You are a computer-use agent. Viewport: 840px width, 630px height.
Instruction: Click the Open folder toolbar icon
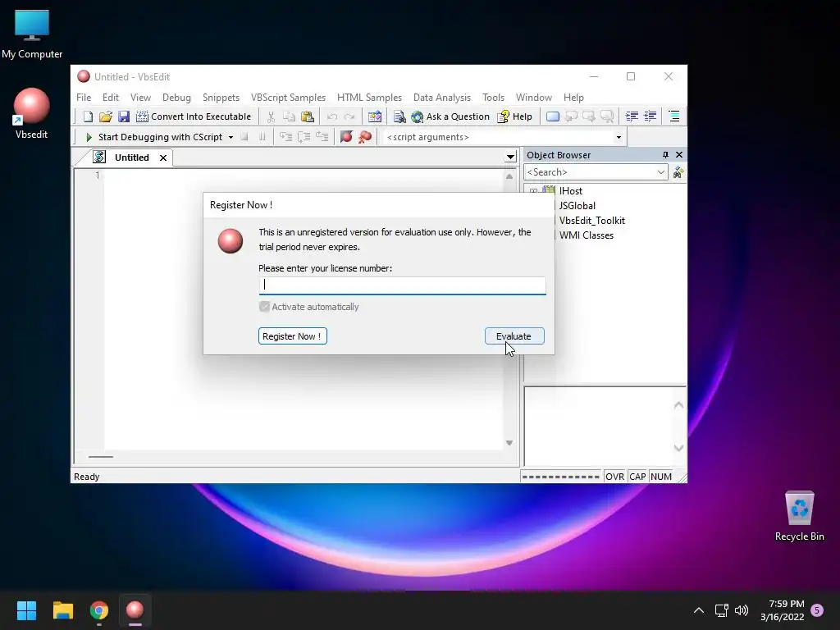pos(106,116)
